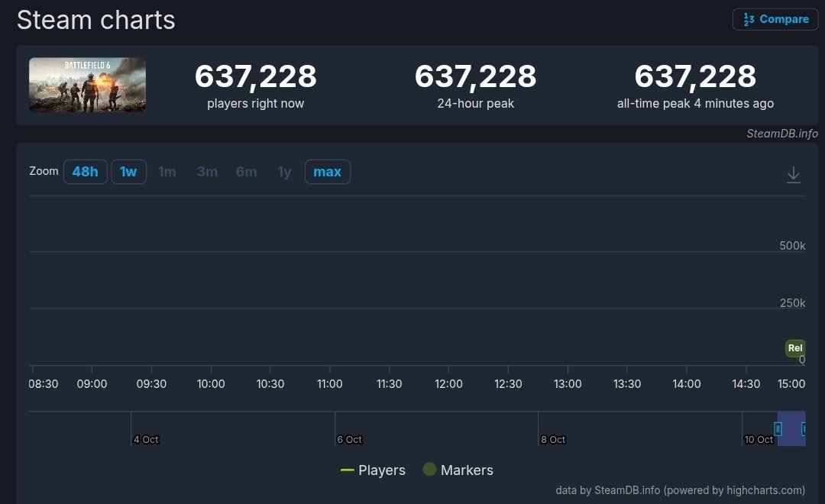825x504 pixels.
Task: Click the 4 Oct navigator label
Action: 146,439
